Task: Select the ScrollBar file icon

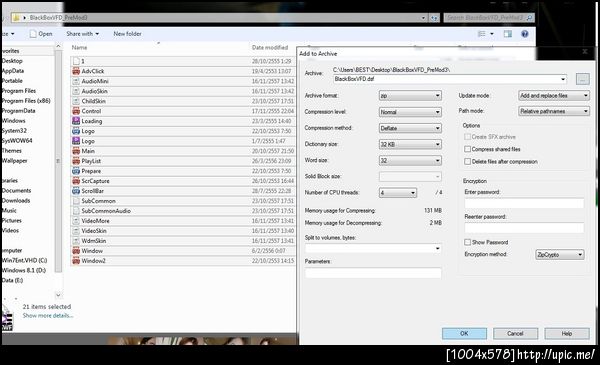Action: pos(76,191)
